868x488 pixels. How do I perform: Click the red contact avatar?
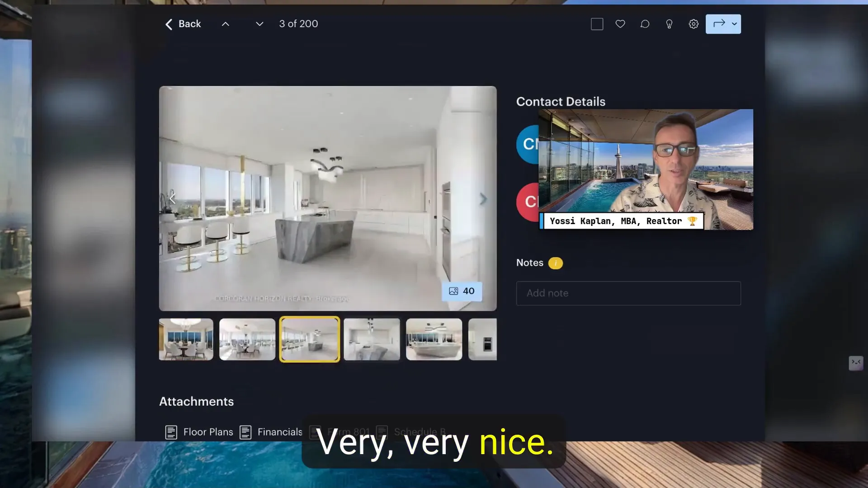pyautogui.click(x=528, y=202)
